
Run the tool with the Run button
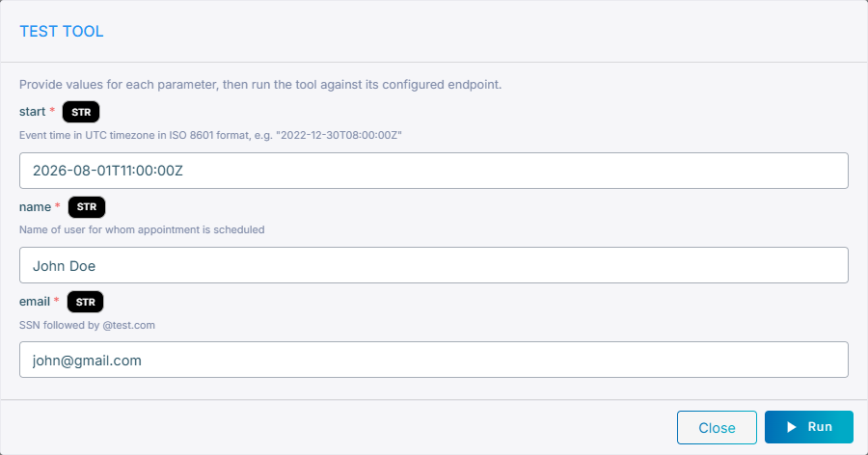tap(809, 427)
